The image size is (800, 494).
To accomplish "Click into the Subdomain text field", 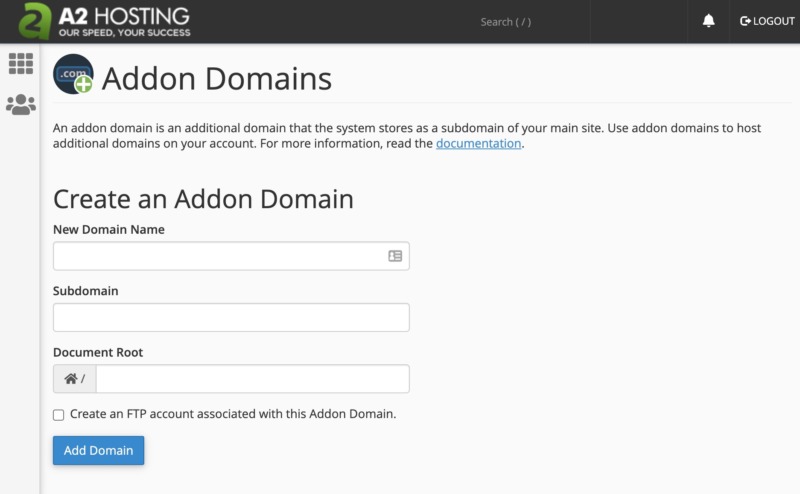I will pos(231,318).
